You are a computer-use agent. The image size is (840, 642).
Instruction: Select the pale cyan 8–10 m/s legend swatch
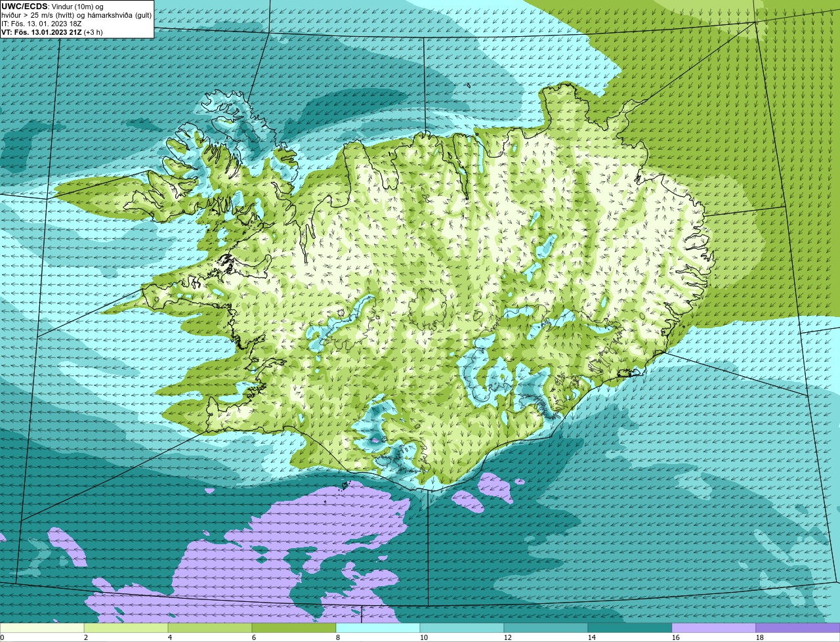378,628
